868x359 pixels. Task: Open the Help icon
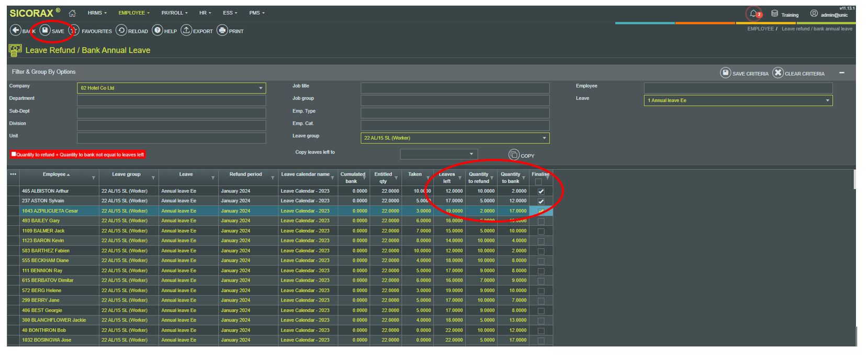(157, 31)
